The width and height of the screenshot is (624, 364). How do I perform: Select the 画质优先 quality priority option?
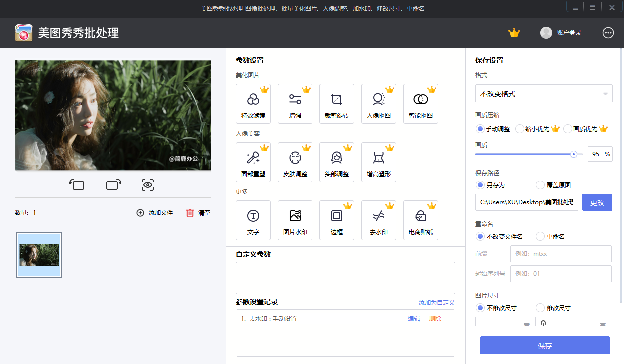pos(568,128)
